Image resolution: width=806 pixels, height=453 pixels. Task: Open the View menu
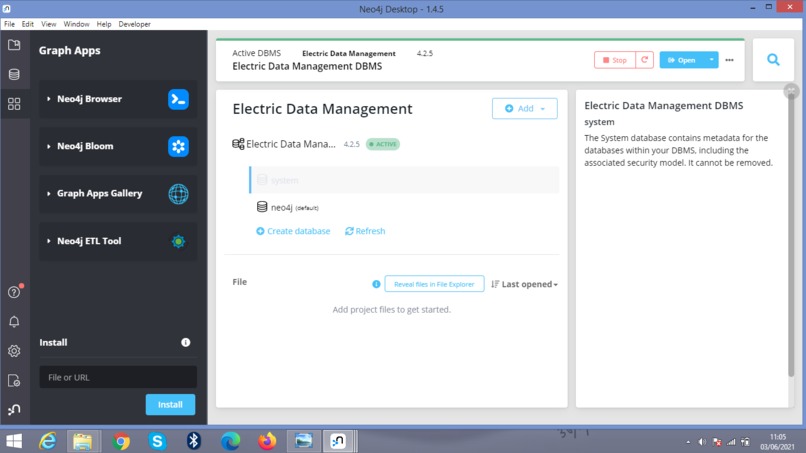click(49, 24)
